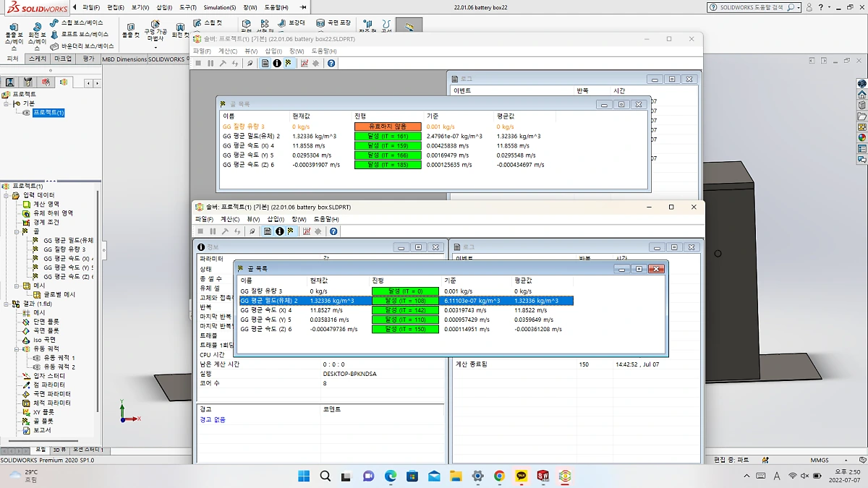The width and height of the screenshot is (868, 488).
Task: Click the SOLIDWORKS help search field
Action: click(752, 7)
